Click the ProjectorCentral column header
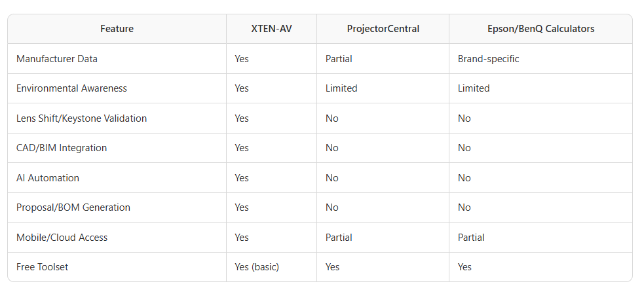Screen dimensions: 644x286 pyautogui.click(x=383, y=29)
